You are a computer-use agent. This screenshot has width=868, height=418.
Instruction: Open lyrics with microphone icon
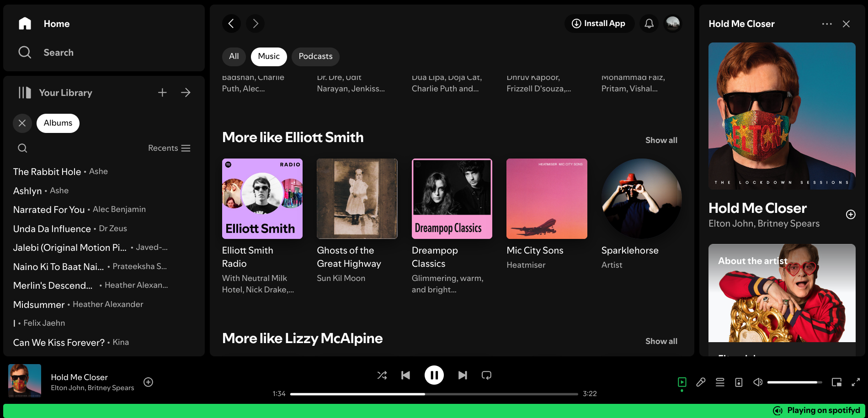(x=701, y=382)
